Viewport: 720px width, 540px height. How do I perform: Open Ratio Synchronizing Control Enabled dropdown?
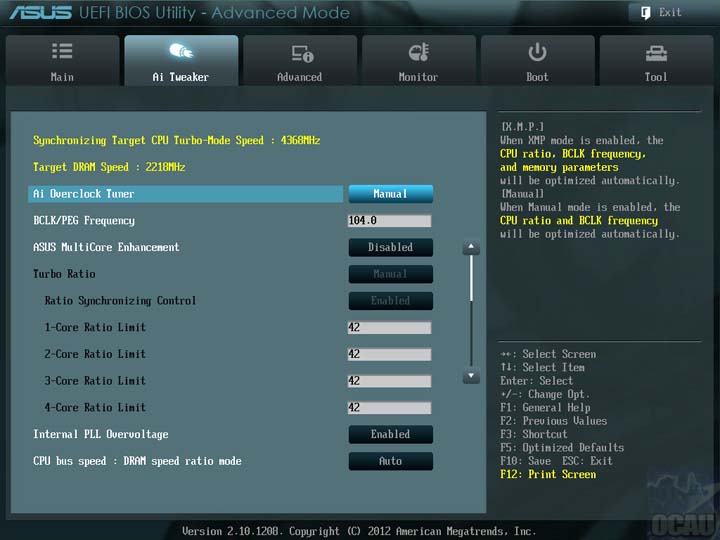(390, 300)
